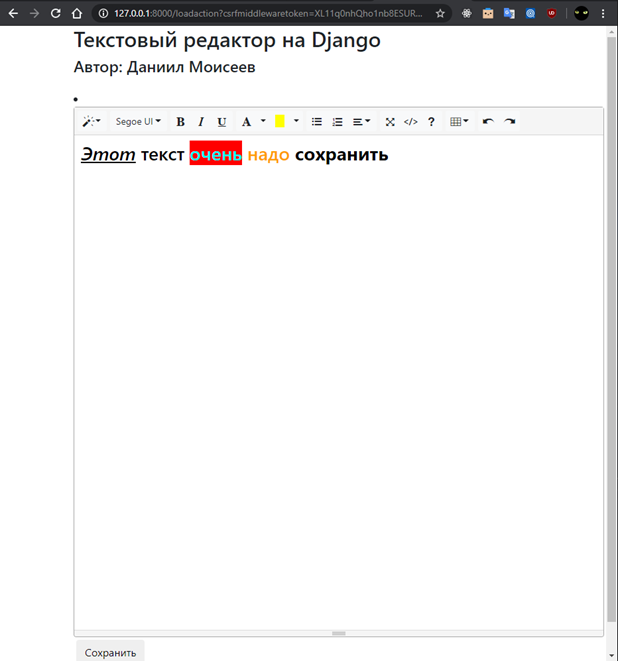Viewport: 618px width, 661px height.
Task: Click the address bar URL
Action: point(268,13)
